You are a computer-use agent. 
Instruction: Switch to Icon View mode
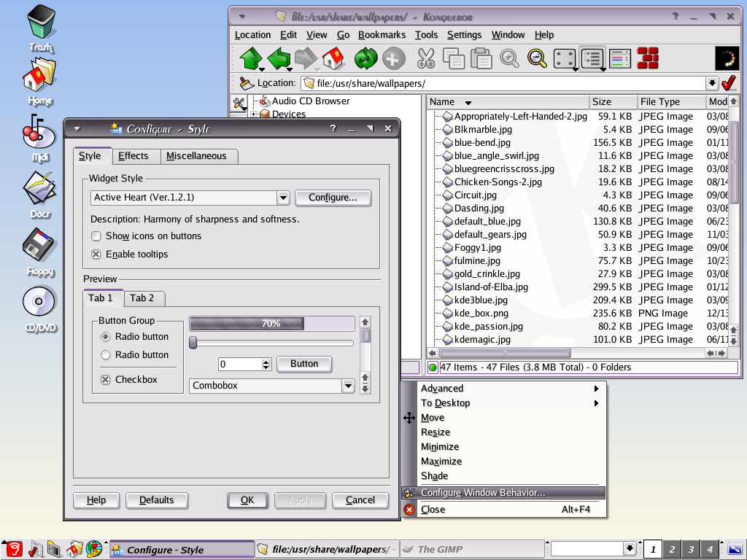pyautogui.click(x=565, y=58)
